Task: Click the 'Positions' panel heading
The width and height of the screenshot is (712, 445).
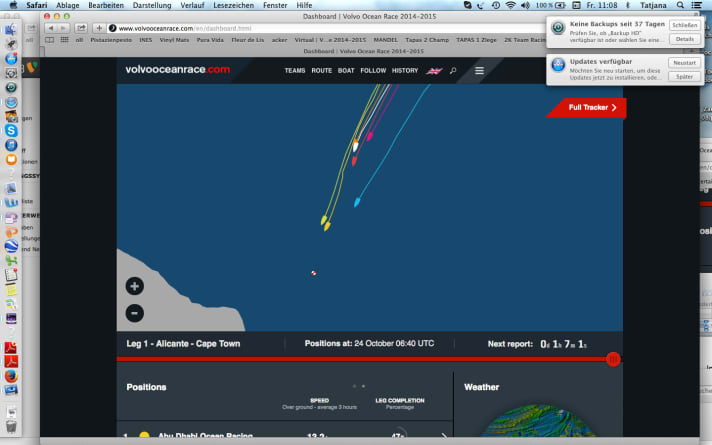Action: coord(146,387)
